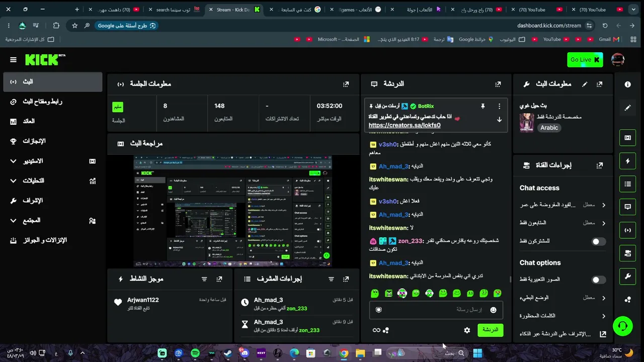
Task: Open chat settings gear beside the الدردشة button
Action: pos(467,330)
